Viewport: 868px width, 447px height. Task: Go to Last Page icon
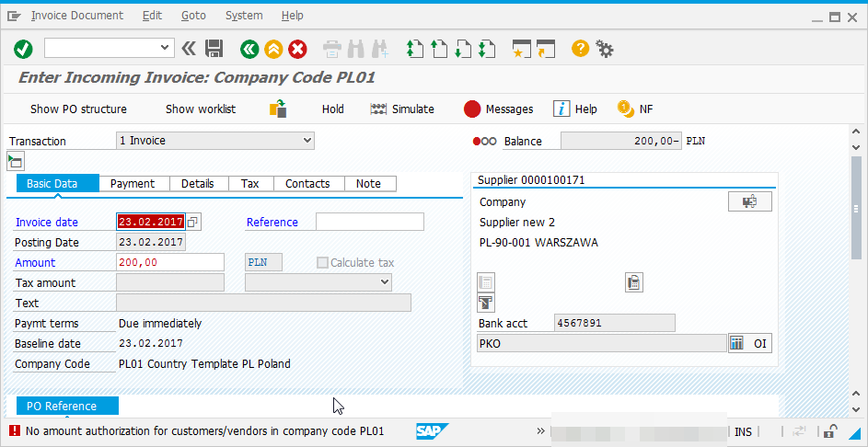(x=486, y=50)
